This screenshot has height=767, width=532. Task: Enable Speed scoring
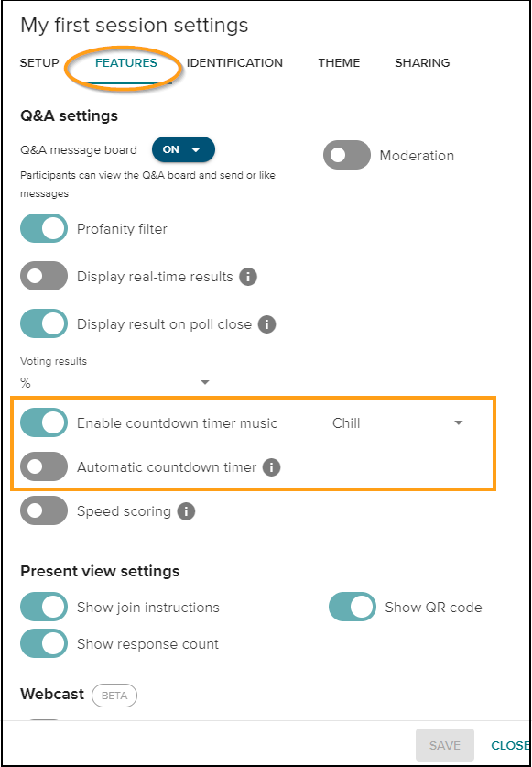click(x=43, y=510)
